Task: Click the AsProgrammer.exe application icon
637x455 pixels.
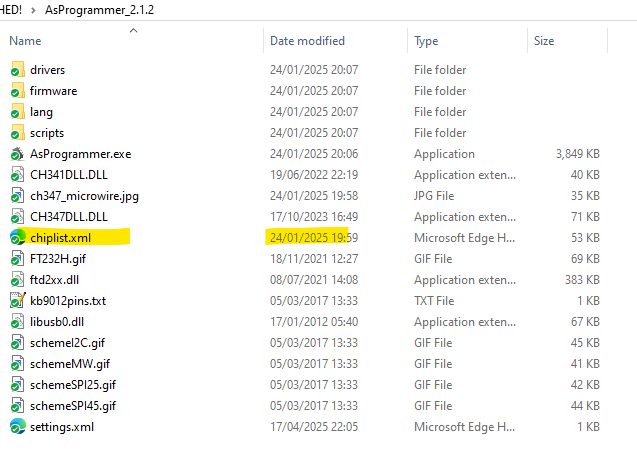Action: (x=17, y=154)
